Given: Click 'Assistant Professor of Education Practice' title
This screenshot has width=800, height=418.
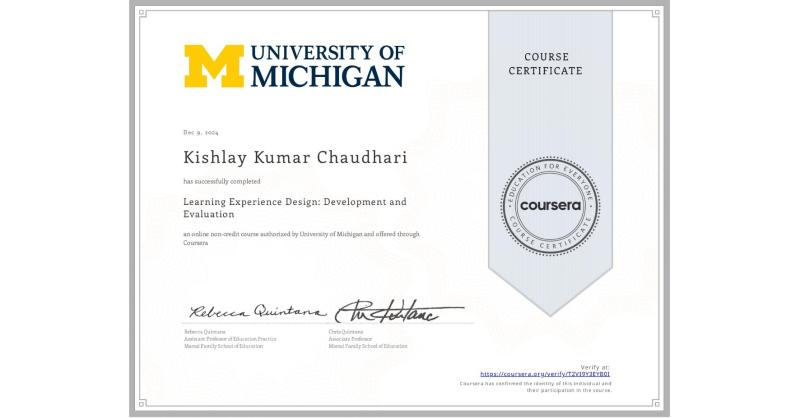Looking at the screenshot, I should click(230, 339).
